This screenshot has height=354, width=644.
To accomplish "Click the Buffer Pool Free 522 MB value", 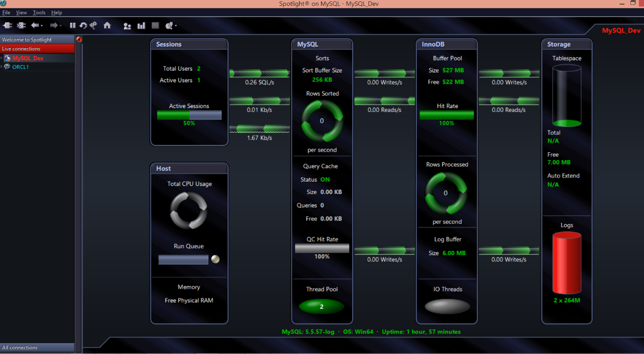I will pos(453,82).
